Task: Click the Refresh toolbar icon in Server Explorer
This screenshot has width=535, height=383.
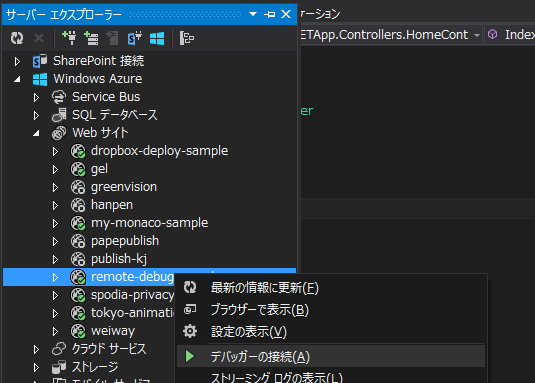Action: point(17,38)
